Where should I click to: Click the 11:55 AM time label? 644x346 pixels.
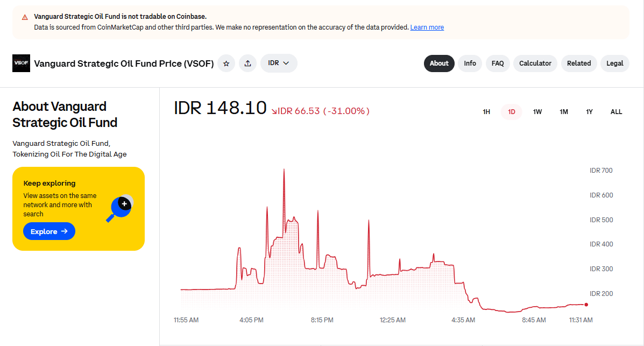coord(186,320)
